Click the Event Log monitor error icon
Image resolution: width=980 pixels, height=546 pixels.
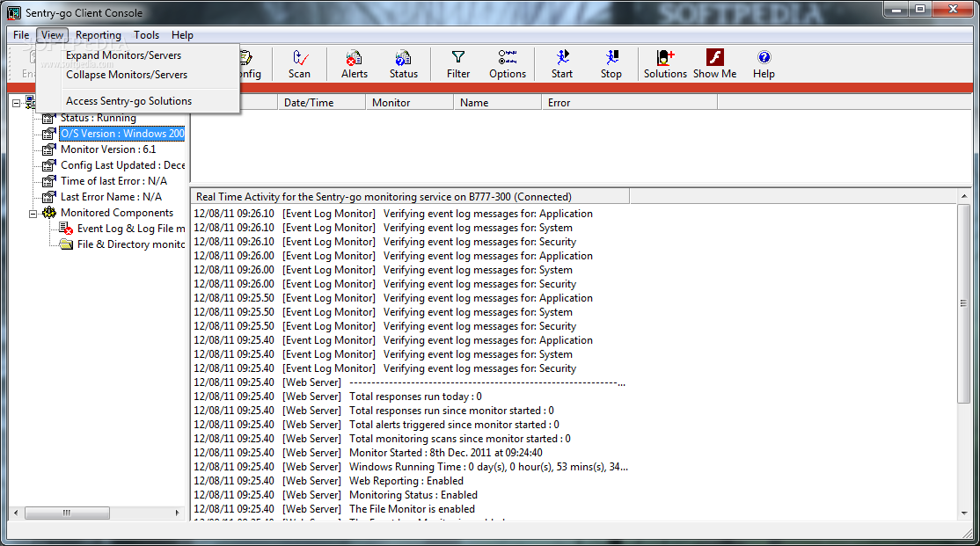click(x=66, y=229)
